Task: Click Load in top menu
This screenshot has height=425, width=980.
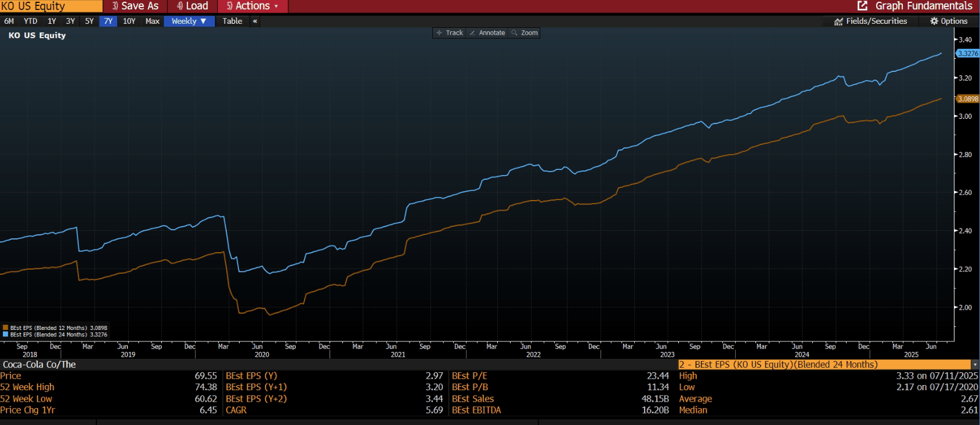Action: click(193, 6)
